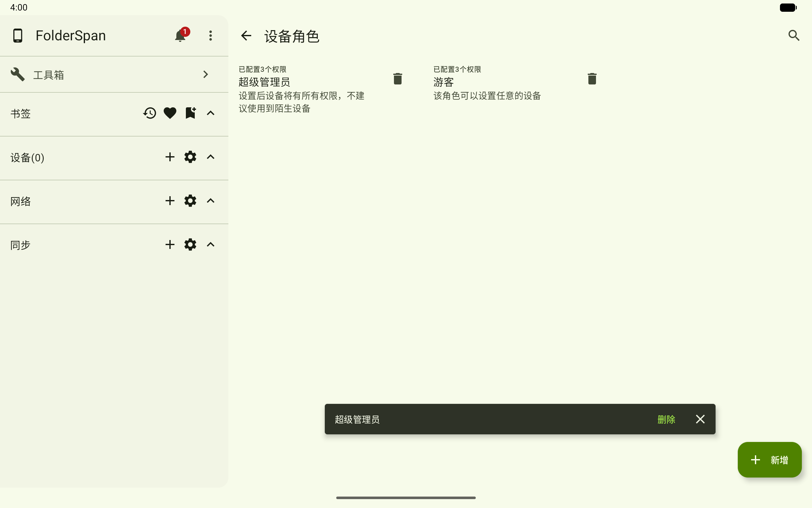Tap the 书签 section label
Viewport: 812px width, 508px height.
[x=21, y=114]
